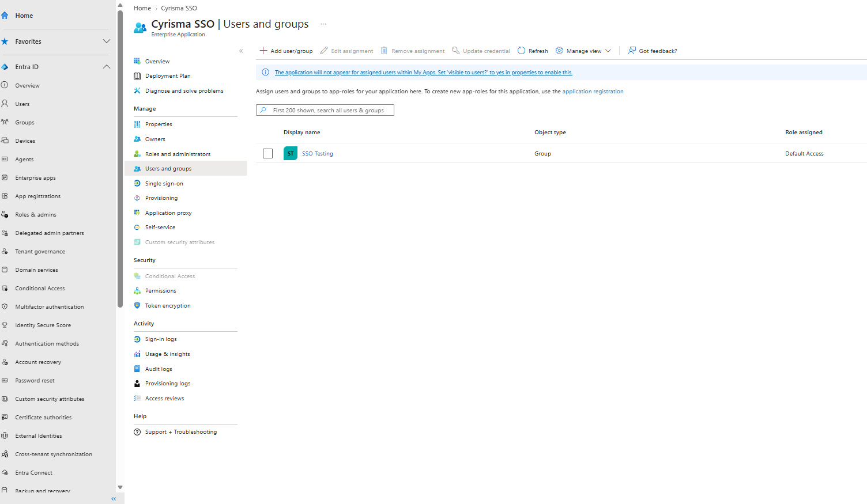Screen dimensions: 867x504
Task: Open the Owners menu item
Action: 155,139
